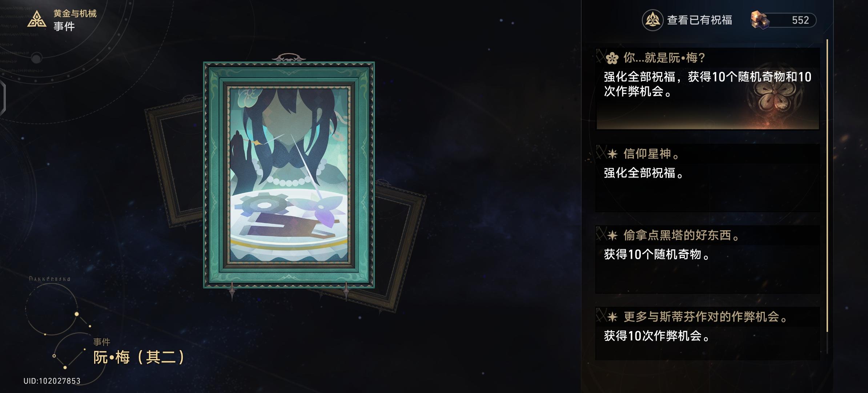Click the plum flower icon beside 你...就是阮•梅?
Viewport: 868px width, 393px height.
pos(612,58)
